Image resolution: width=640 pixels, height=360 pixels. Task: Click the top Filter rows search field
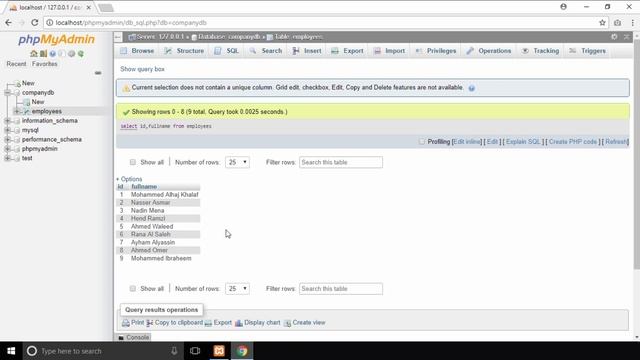click(x=341, y=162)
